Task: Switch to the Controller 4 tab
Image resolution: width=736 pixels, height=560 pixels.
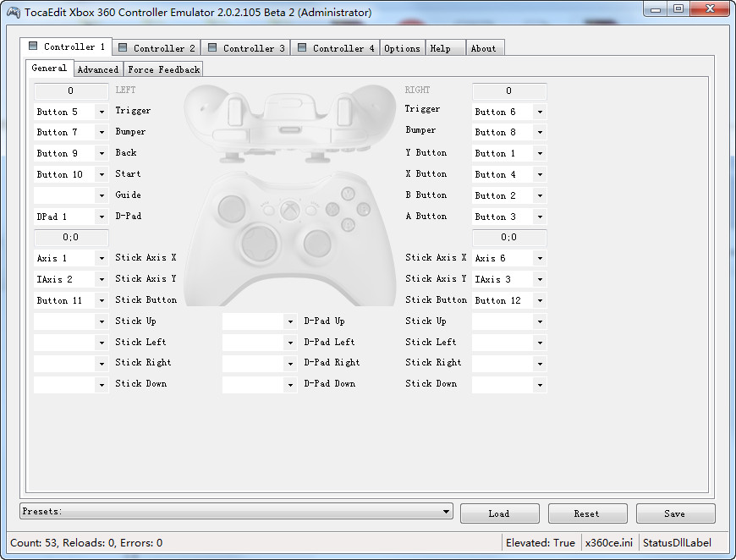Action: [x=336, y=48]
